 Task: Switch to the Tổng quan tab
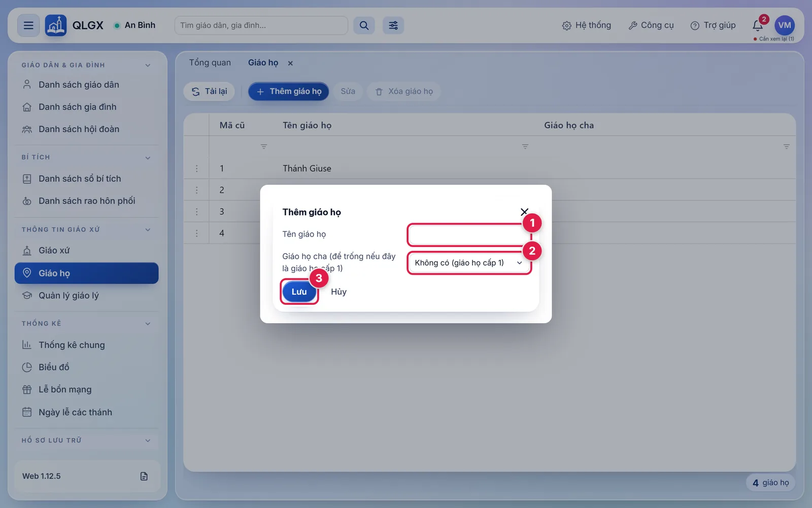210,62
